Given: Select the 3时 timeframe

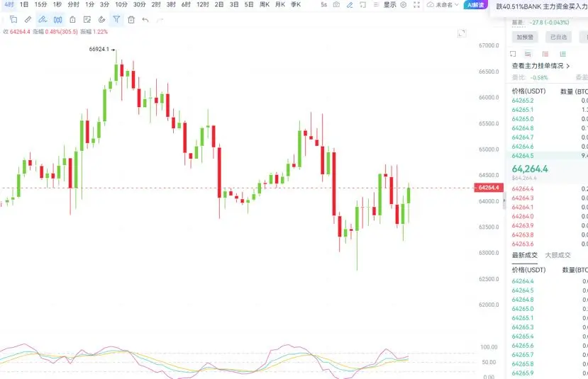Looking at the screenshot, I should coord(171,4).
